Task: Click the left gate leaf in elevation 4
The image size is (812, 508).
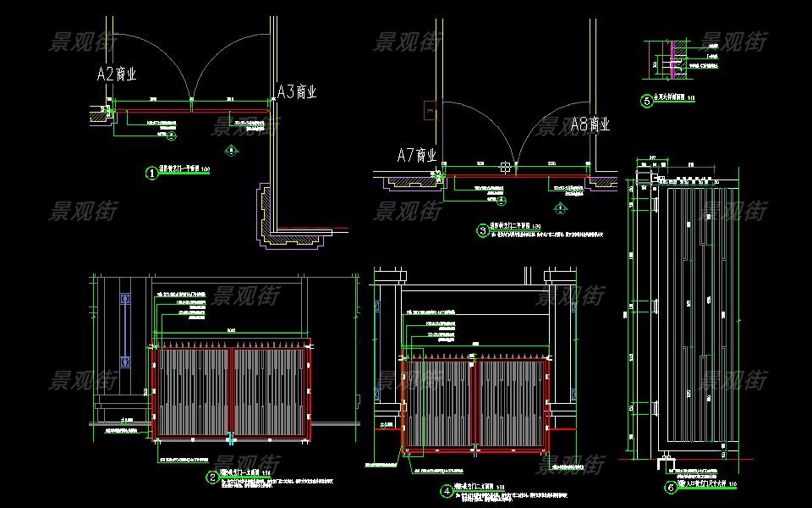Action: point(440,403)
